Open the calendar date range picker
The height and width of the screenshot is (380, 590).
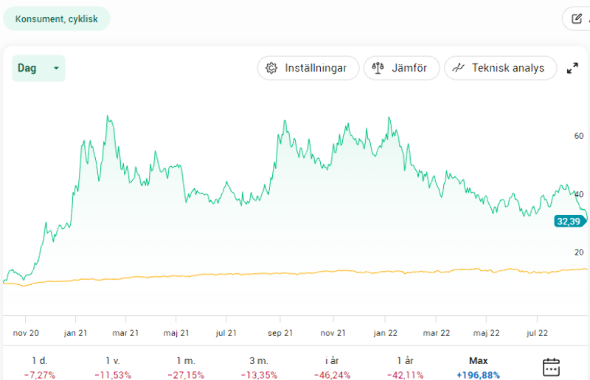551,367
